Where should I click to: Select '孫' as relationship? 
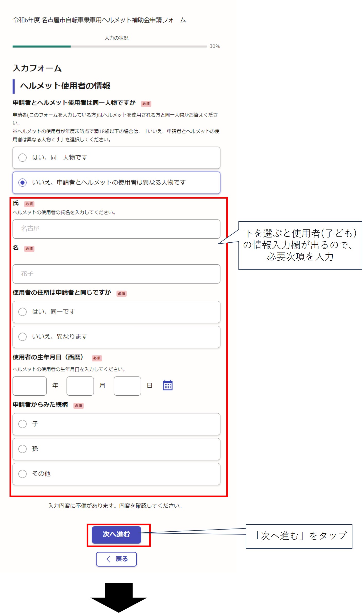coord(23,449)
